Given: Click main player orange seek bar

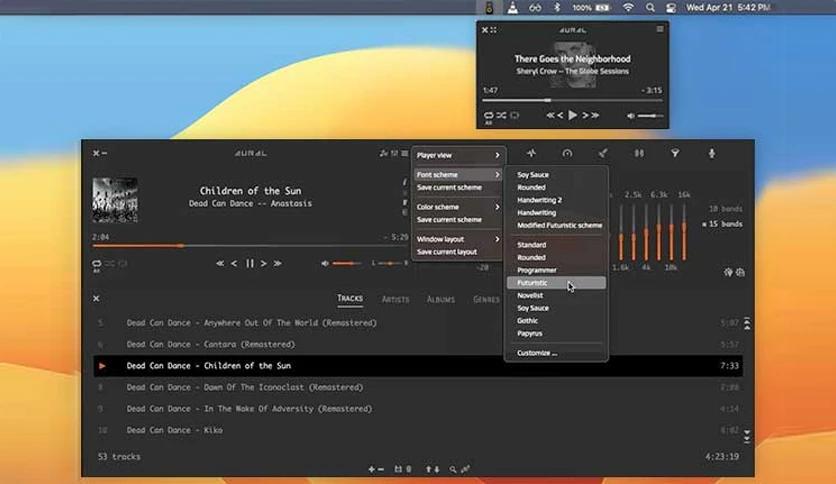Looking at the screenshot, I should point(251,246).
